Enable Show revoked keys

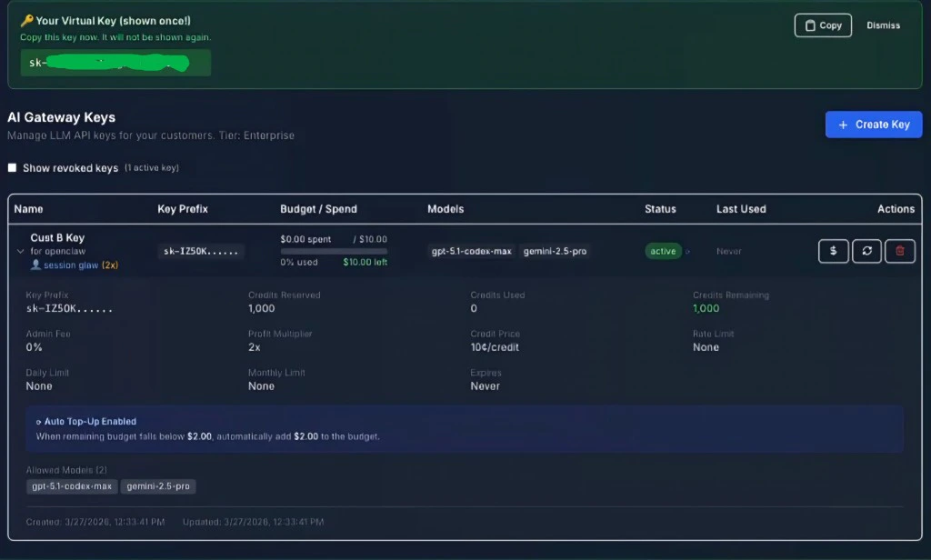coord(12,167)
